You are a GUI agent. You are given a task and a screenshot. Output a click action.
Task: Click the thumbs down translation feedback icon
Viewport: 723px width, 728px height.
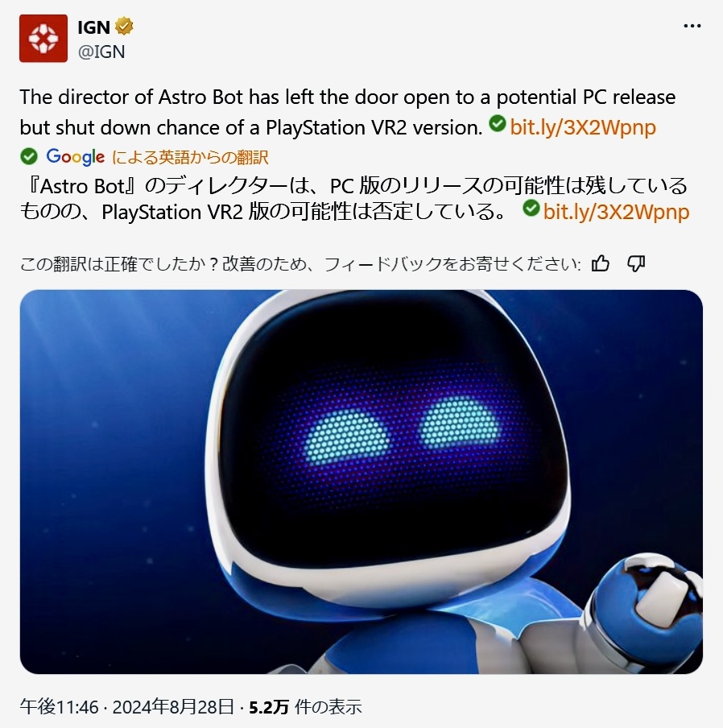(636, 263)
